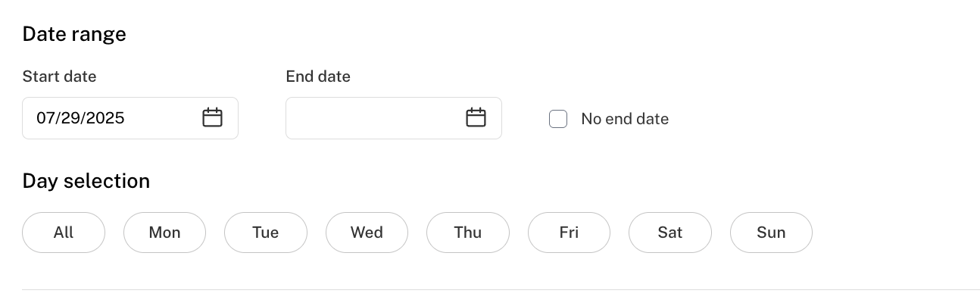
Task: Select the month 07 in Start date
Action: point(45,118)
